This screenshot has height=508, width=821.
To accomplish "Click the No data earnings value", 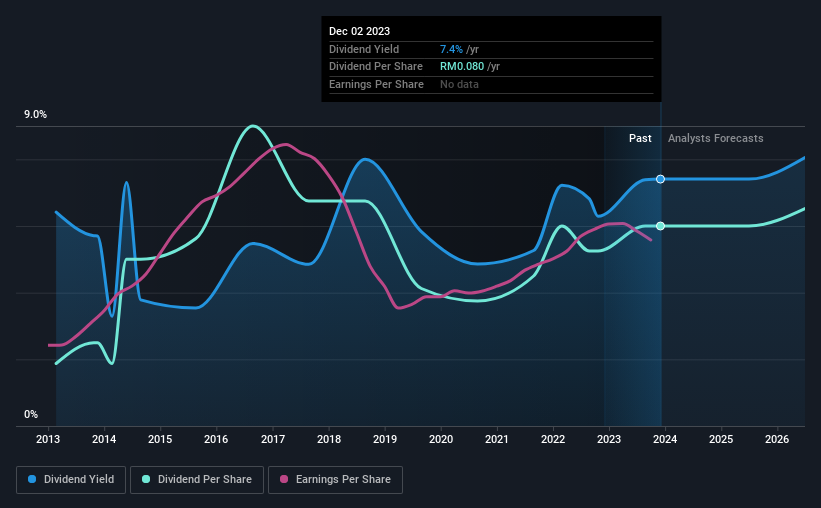I will click(459, 84).
